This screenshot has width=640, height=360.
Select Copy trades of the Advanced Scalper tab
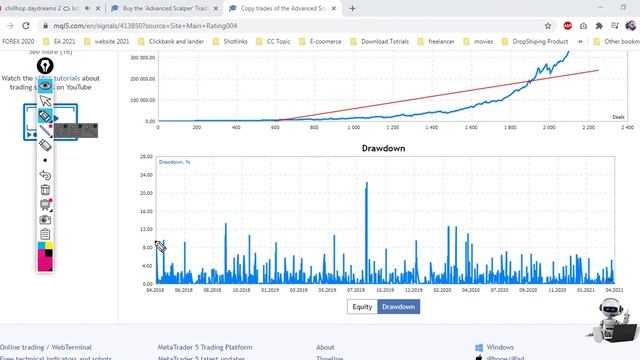[282, 8]
